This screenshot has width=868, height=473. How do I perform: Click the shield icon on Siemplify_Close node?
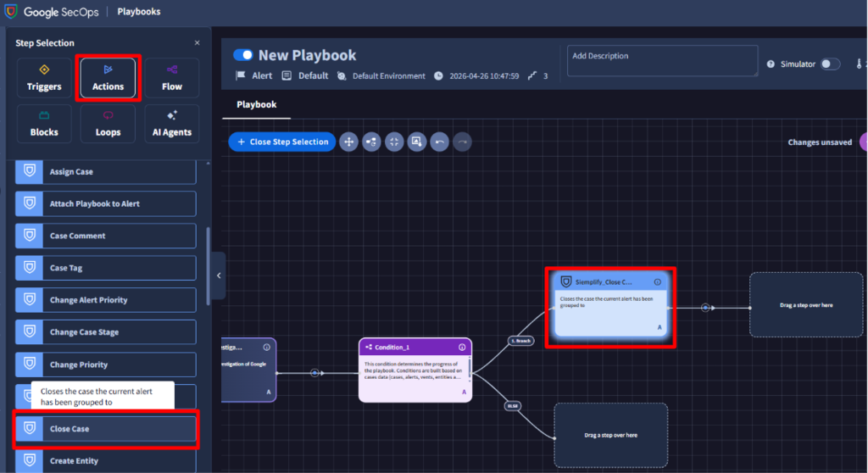click(565, 282)
